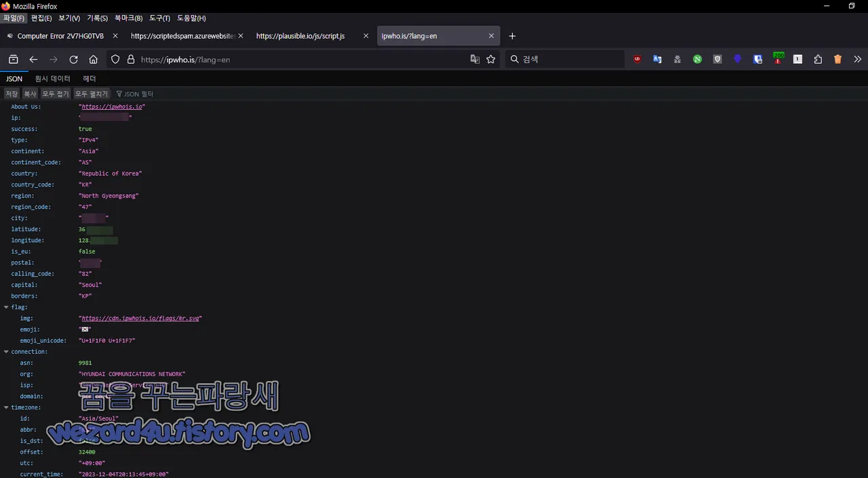Open the uBlock Origin extension

pyautogui.click(x=637, y=60)
